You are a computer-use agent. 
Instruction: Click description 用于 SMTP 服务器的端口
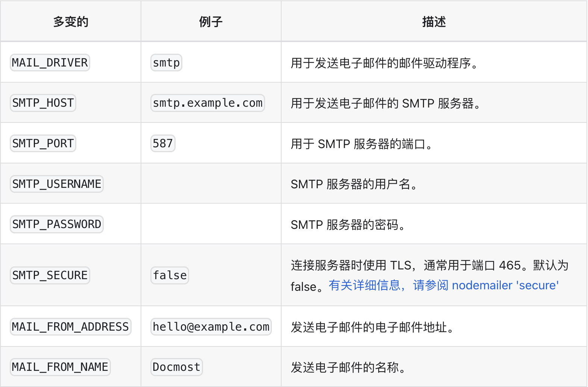(362, 144)
